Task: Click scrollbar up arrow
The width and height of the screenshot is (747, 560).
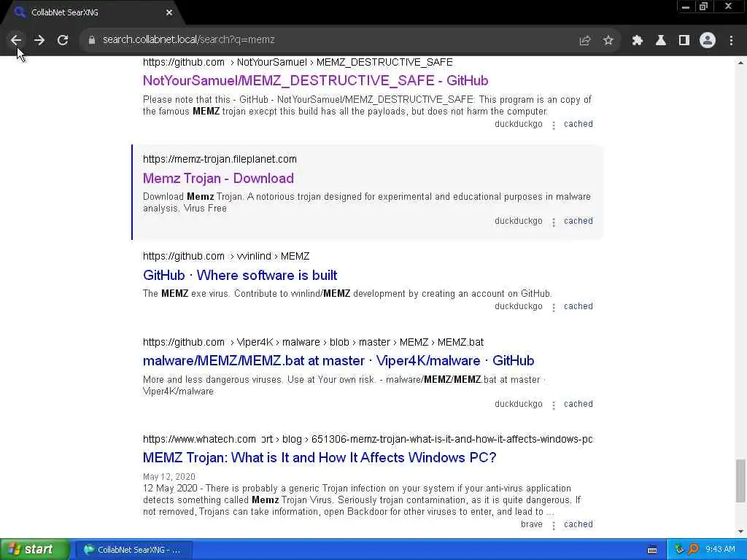Action: pyautogui.click(x=740, y=63)
